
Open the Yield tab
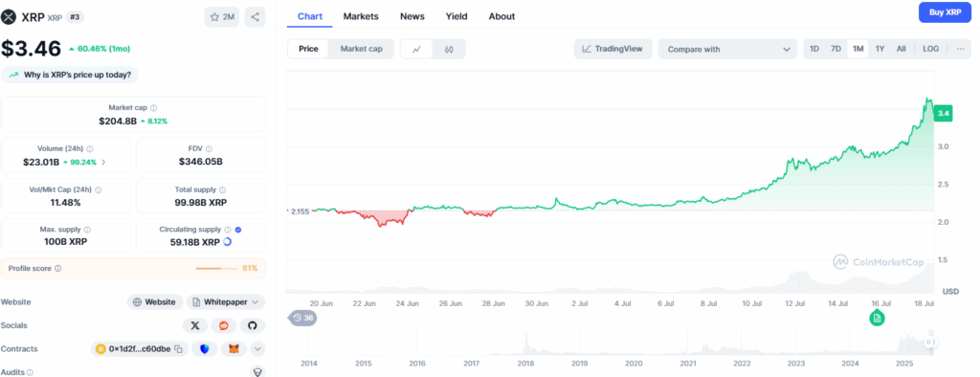tap(457, 16)
